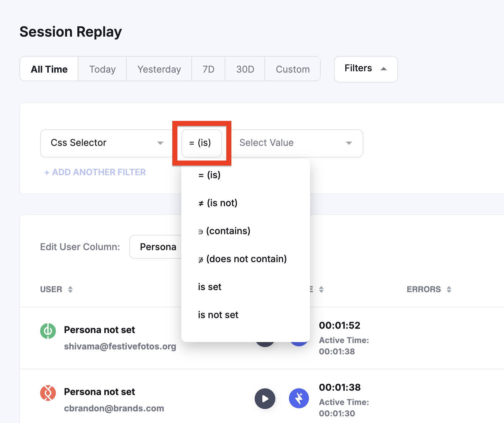This screenshot has height=423, width=504.
Task: Click + ADD ANOTHER FILTER link
Action: click(x=95, y=172)
